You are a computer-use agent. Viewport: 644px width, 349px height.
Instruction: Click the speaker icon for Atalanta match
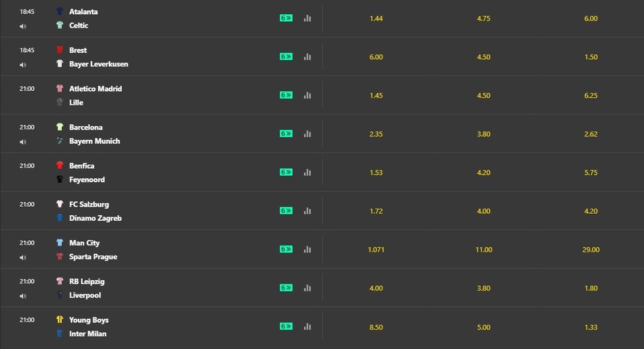[23, 26]
